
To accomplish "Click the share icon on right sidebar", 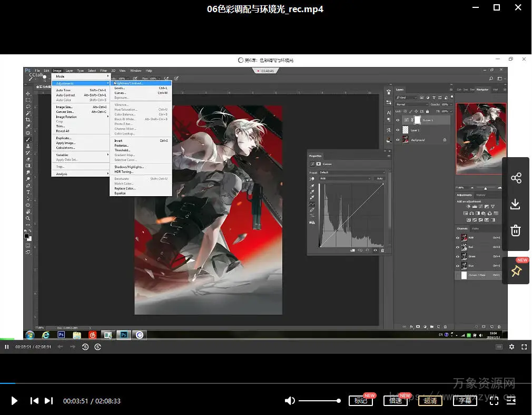I will [x=516, y=178].
